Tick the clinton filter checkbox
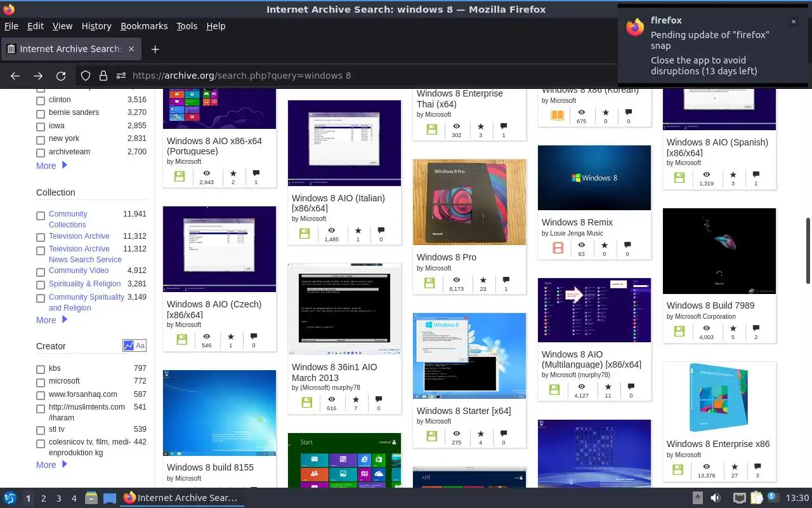The height and width of the screenshot is (508, 812). click(x=41, y=100)
